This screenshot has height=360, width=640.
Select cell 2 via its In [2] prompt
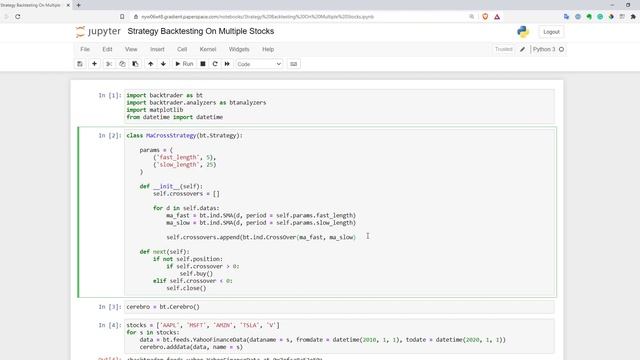(110, 136)
